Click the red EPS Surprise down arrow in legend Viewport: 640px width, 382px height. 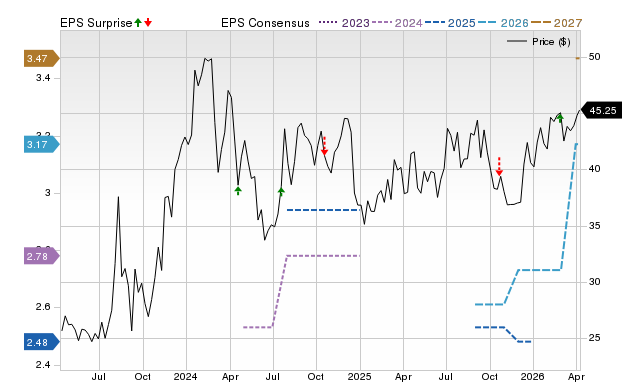148,23
